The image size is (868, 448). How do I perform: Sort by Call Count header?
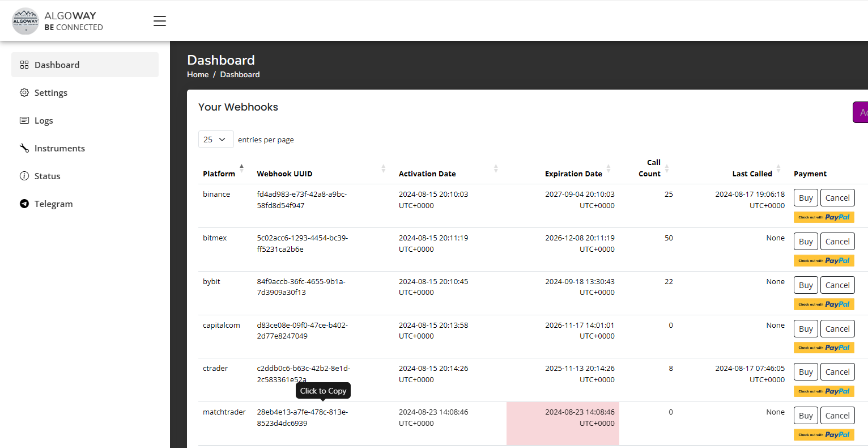649,168
